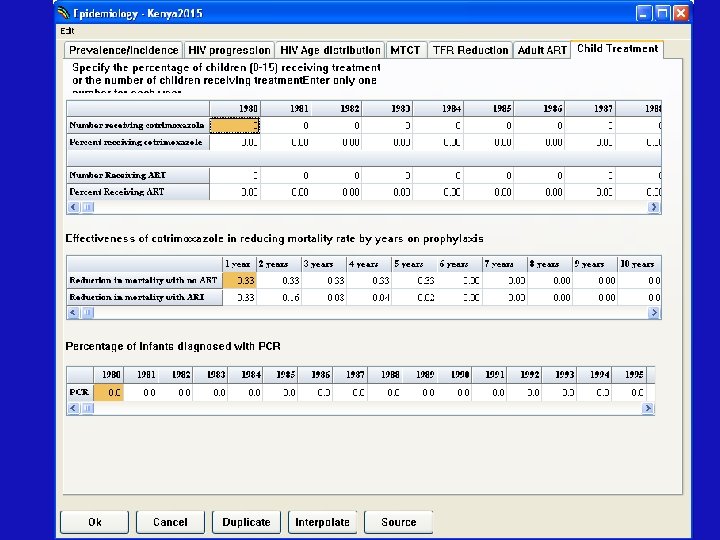Switch to the Prevalence/Incidence tab

124,50
